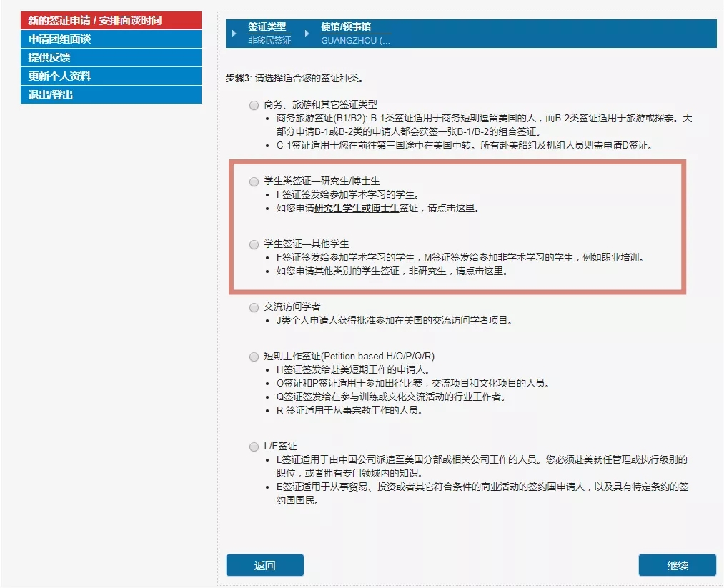The image size is (724, 588).
Task: Pick the 交流访问学者 radio button
Action: pos(254,307)
